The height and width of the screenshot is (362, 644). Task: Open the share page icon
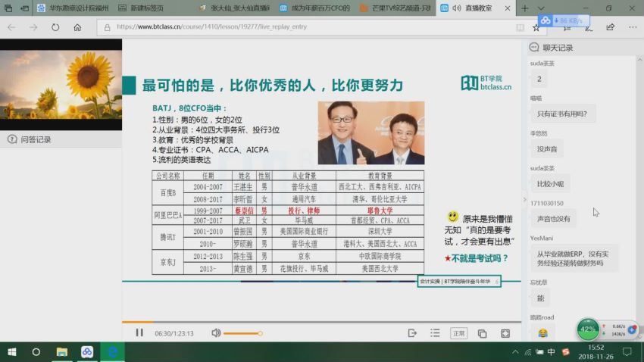point(611,27)
